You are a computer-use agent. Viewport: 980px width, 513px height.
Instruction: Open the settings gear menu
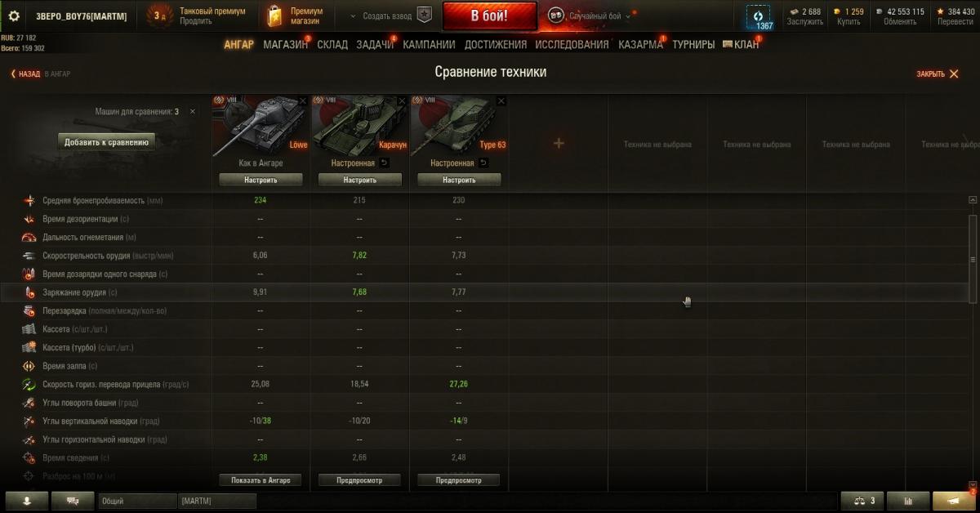pos(14,16)
